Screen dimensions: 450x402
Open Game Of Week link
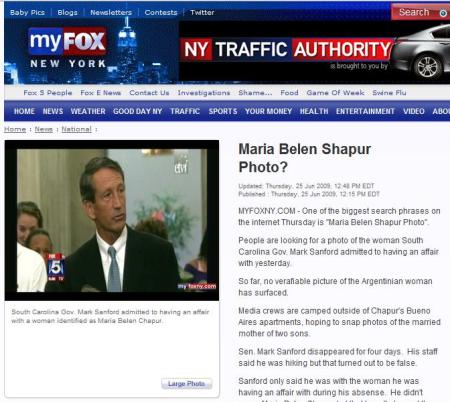click(335, 93)
